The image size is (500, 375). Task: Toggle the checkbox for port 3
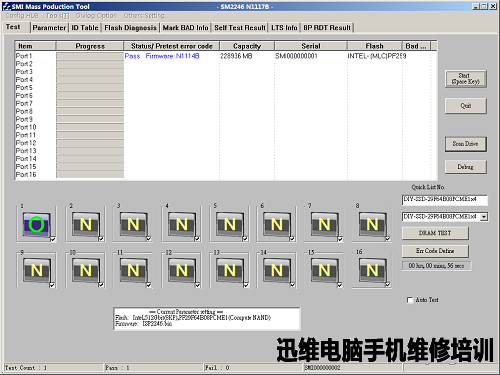[x=149, y=239]
